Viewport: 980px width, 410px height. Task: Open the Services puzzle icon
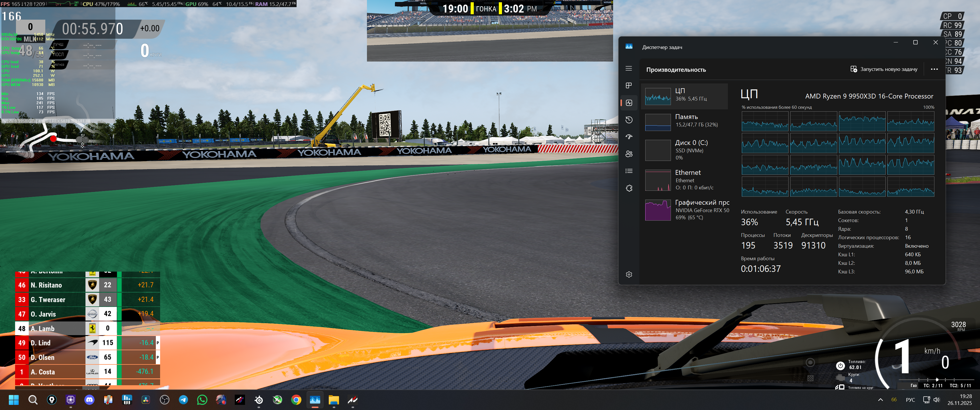tap(628, 188)
